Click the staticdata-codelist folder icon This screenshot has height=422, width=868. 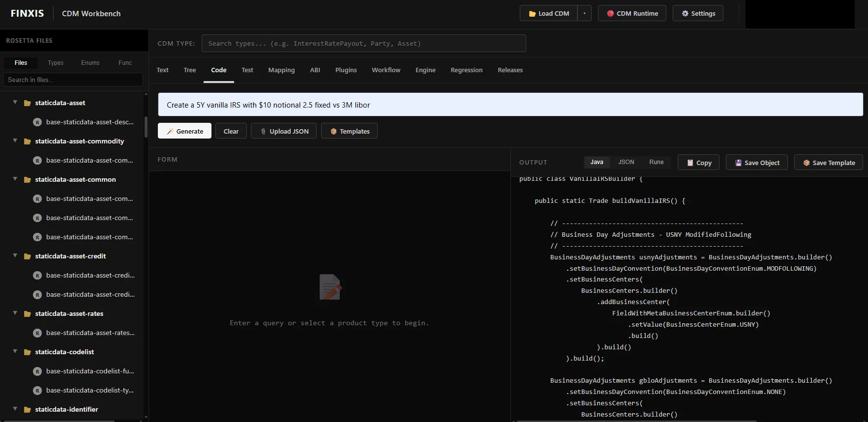(28, 352)
